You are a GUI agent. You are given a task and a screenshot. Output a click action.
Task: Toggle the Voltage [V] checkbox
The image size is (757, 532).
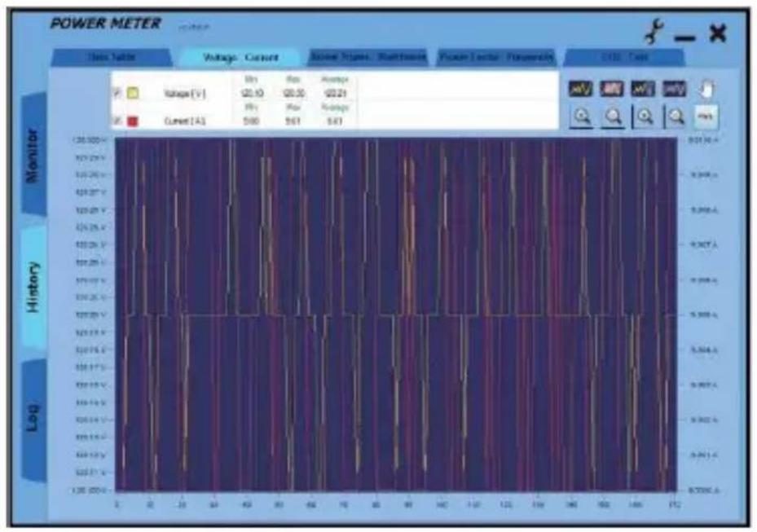117,93
